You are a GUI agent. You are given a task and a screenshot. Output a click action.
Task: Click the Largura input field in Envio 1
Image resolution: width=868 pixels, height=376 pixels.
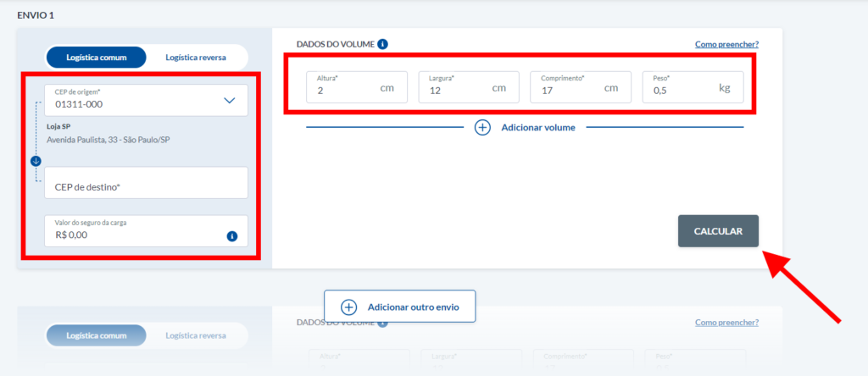469,87
